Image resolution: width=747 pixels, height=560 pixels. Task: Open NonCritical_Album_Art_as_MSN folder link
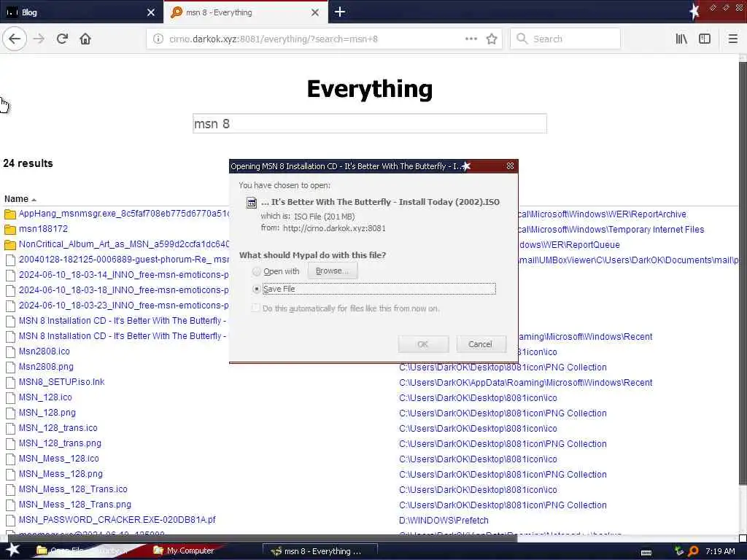[124, 244]
